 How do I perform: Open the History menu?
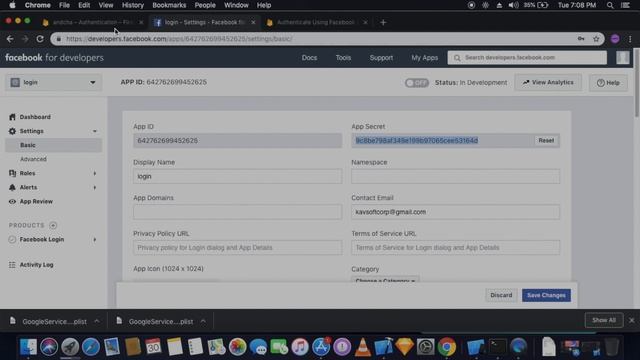tap(133, 5)
